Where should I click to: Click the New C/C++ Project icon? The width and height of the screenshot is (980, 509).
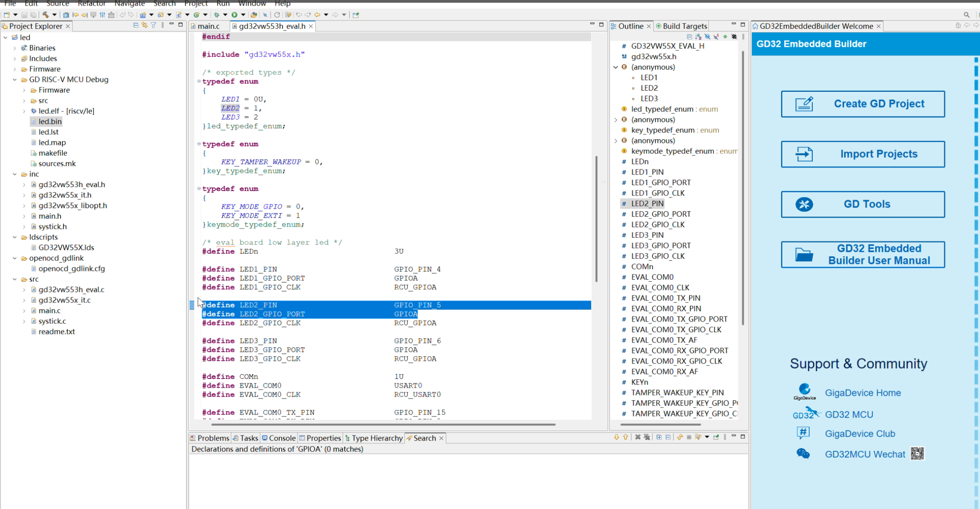[143, 15]
